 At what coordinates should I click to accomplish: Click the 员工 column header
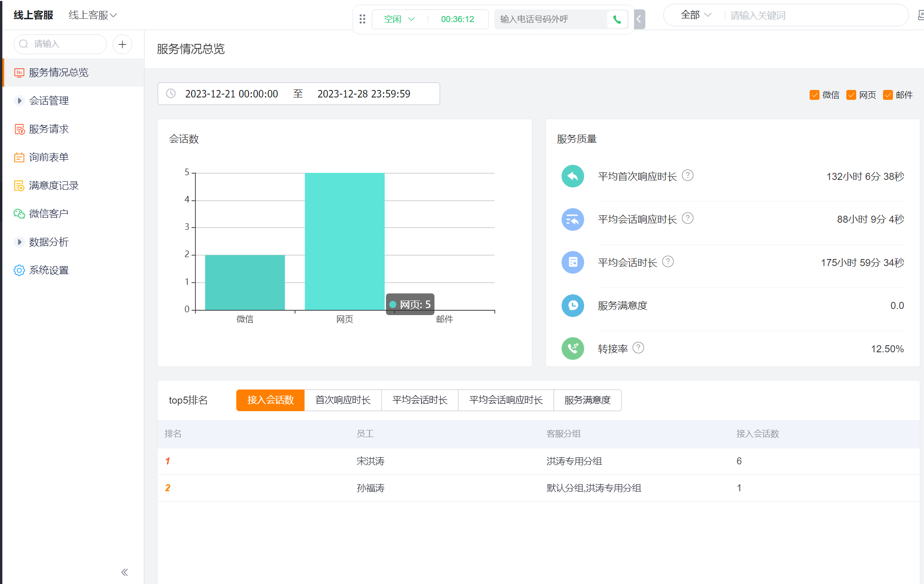coord(365,434)
